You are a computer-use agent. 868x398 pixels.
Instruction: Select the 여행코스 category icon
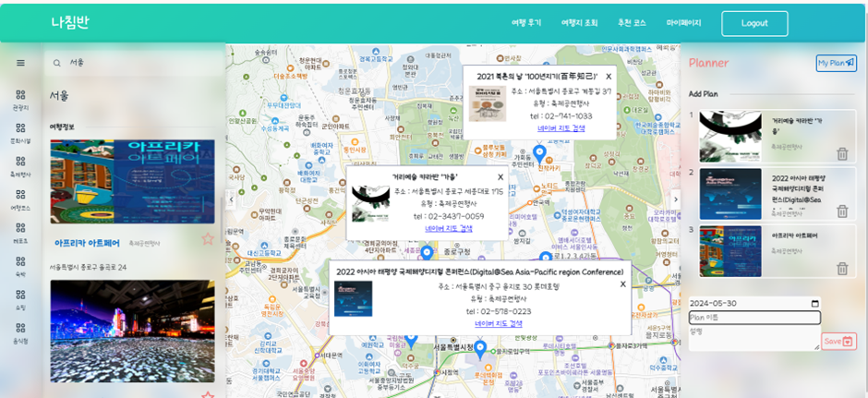pos(20,194)
